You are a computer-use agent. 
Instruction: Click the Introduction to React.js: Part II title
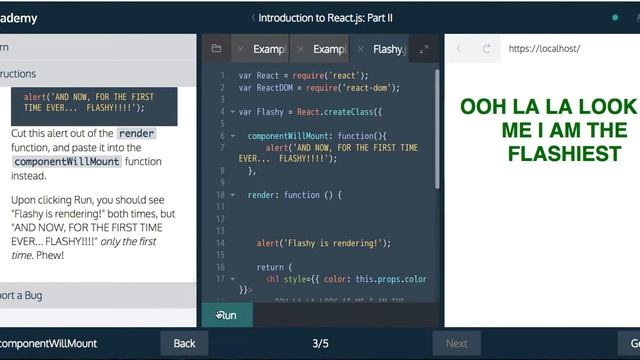[325, 18]
